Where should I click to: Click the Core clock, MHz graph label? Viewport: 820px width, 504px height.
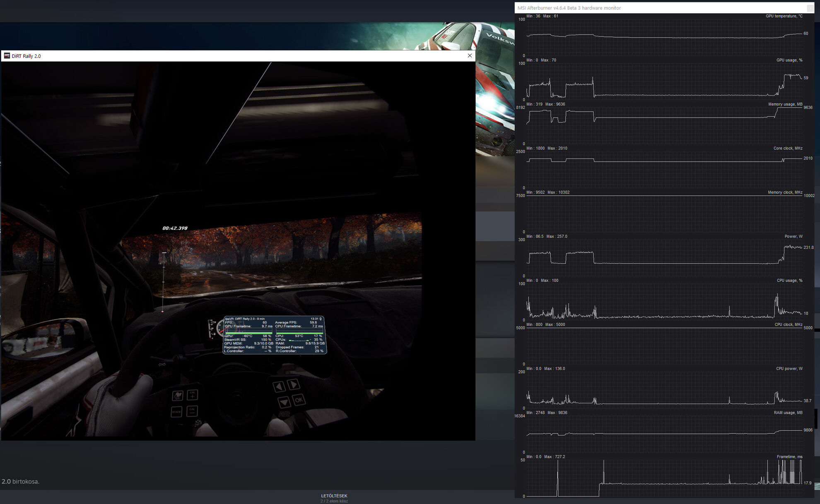pyautogui.click(x=788, y=148)
